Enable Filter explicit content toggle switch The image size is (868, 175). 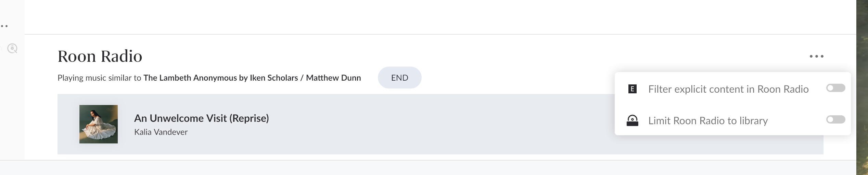click(x=835, y=88)
